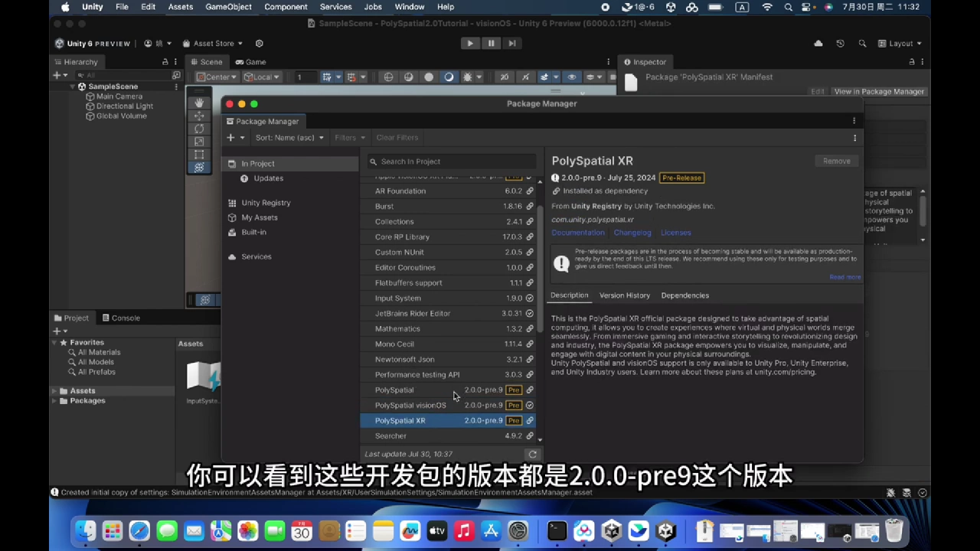Open the Changelog link

pos(632,233)
